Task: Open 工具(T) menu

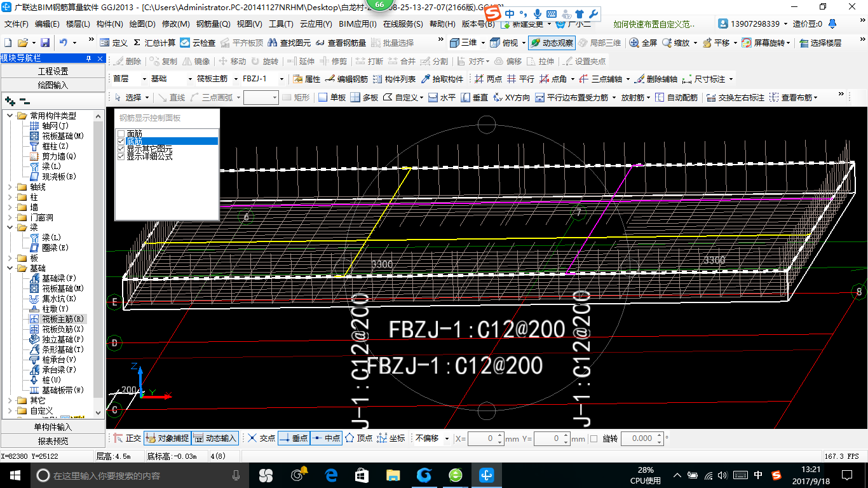Action: 281,24
